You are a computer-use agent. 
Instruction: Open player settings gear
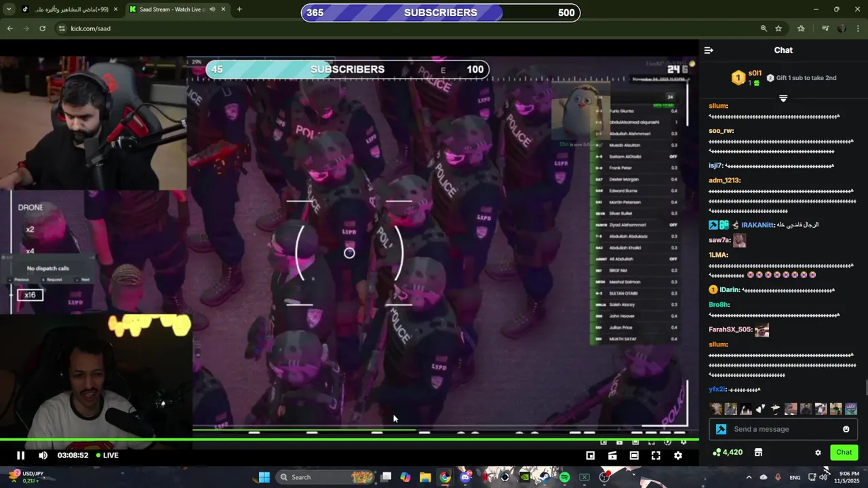click(x=677, y=455)
